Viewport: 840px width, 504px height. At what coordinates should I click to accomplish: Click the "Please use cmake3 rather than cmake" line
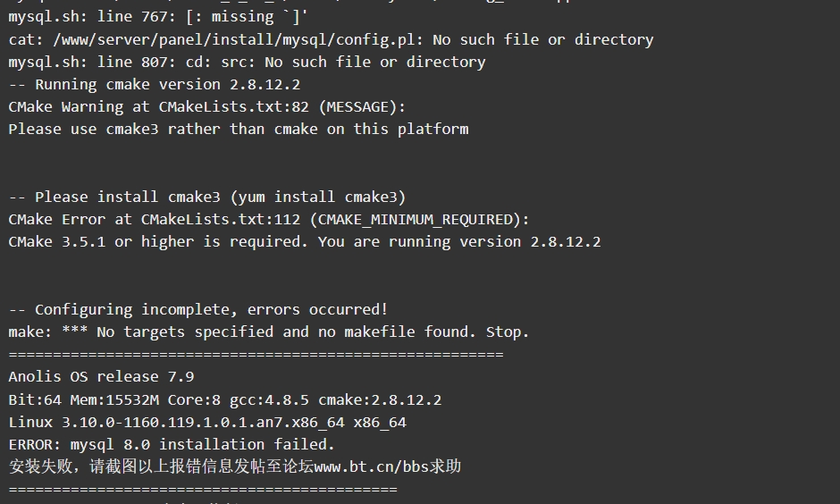[239, 130]
